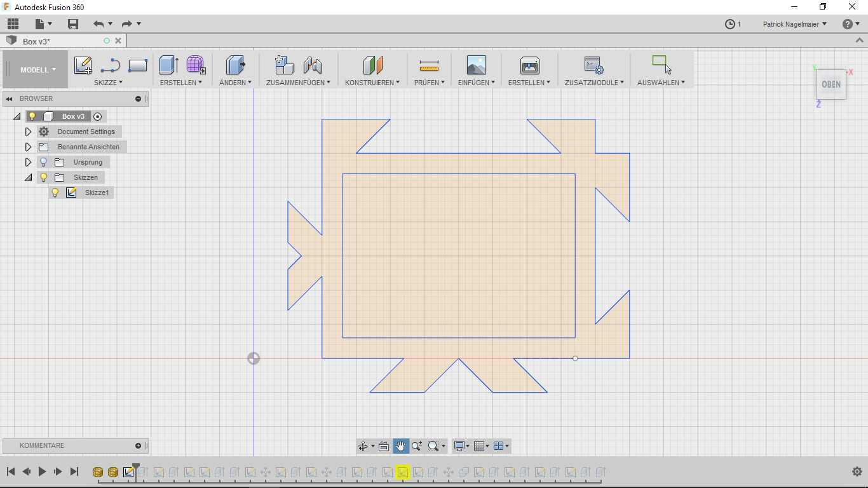Toggle the Ursprung visibility lightbulb
The width and height of the screenshot is (868, 488).
[43, 162]
